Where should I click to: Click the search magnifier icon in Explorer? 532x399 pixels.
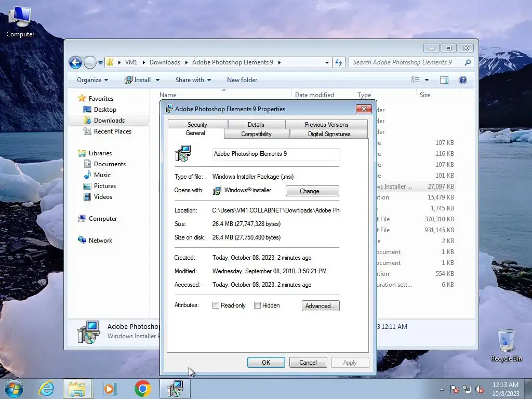pyautogui.click(x=468, y=62)
